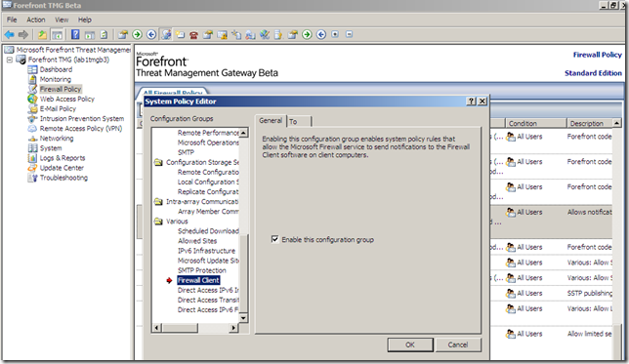Select the System node in the tree
Viewport: 629px width, 364px height.
51,148
